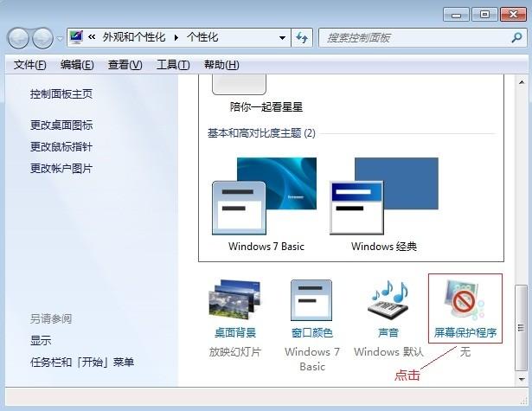Click the refresh button beside address bar

[x=302, y=37]
